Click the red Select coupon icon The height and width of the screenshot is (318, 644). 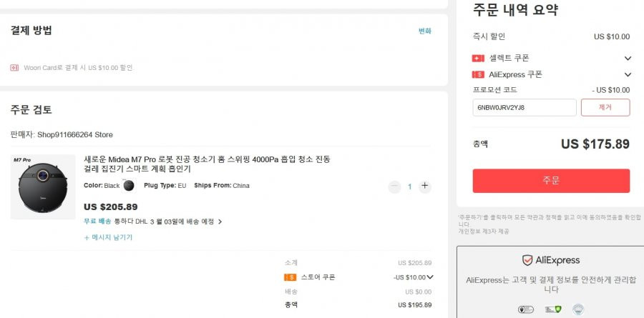point(478,59)
